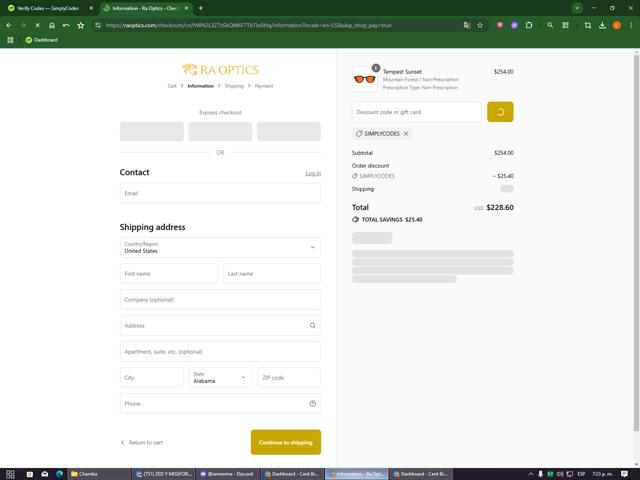This screenshot has width=640, height=480.
Task: Click Continue to shipping button
Action: click(x=286, y=442)
